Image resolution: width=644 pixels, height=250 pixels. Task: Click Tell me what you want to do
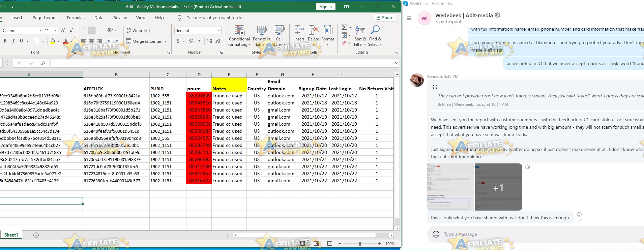pyautogui.click(x=214, y=18)
